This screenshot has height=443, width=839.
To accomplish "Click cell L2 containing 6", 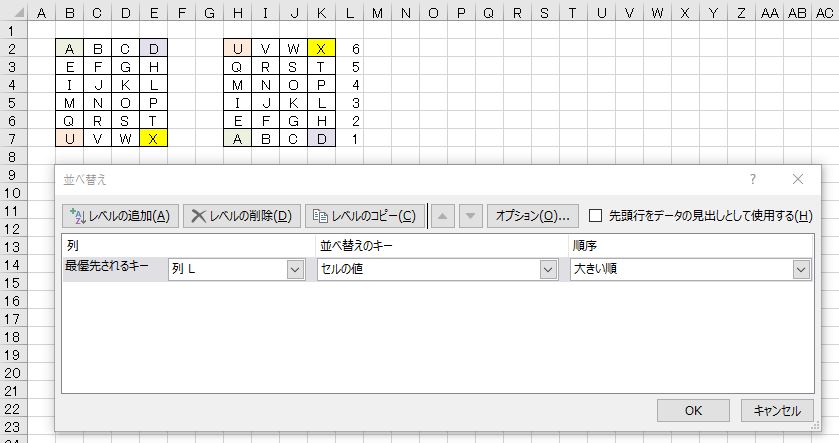I will click(x=350, y=49).
